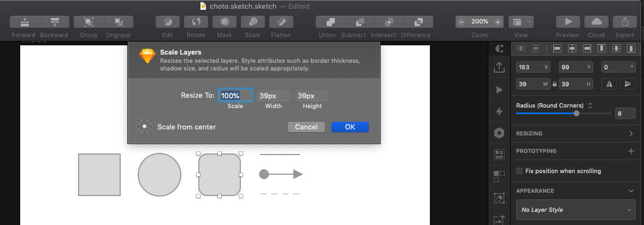
Task: Click the Backward toolbar button
Action: click(x=54, y=22)
